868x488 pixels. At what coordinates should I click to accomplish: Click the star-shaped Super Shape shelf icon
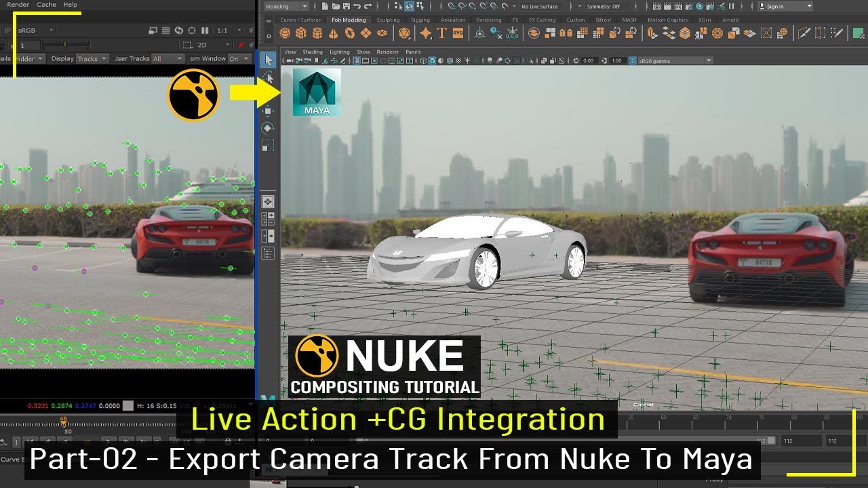[425, 33]
